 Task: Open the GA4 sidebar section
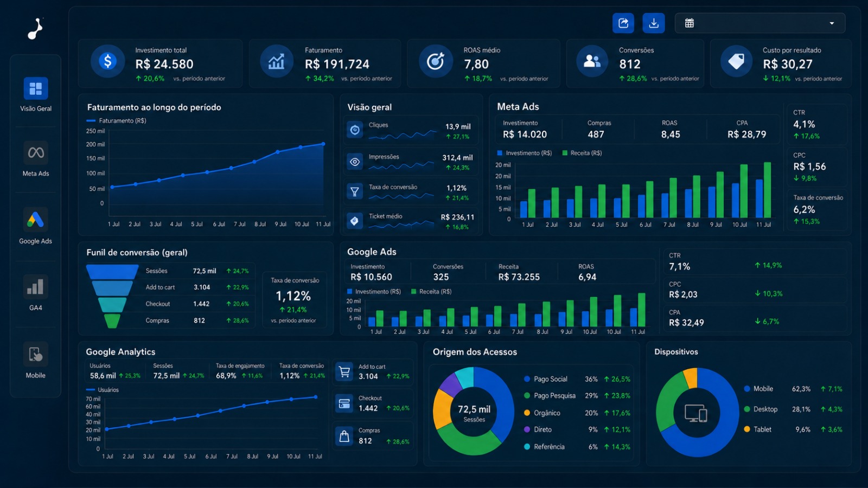pos(36,293)
